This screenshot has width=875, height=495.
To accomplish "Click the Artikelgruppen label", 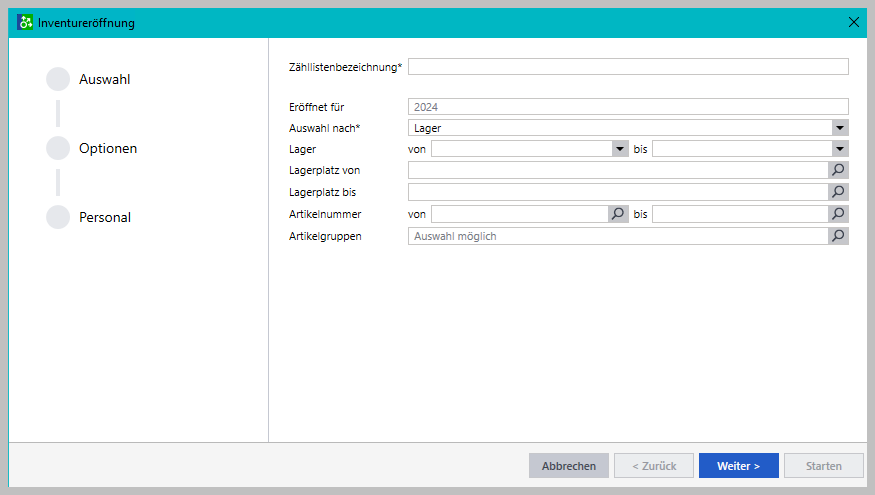I will point(325,236).
